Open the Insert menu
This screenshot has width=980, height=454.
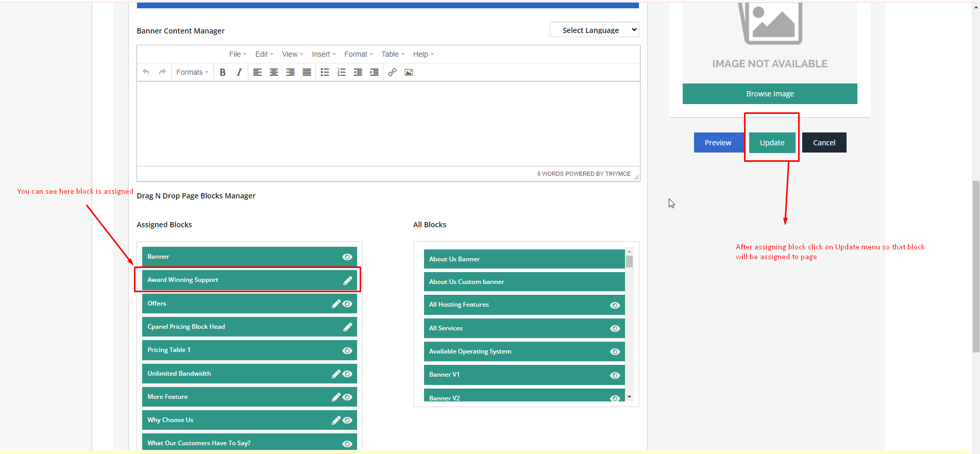(323, 54)
